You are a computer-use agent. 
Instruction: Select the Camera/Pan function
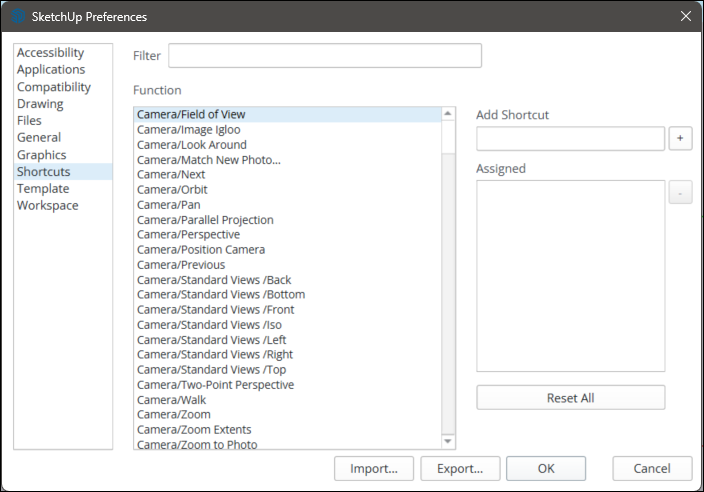coord(288,205)
